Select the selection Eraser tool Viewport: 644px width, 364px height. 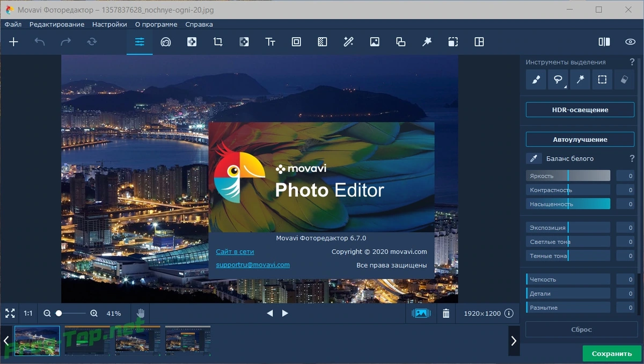coord(624,79)
